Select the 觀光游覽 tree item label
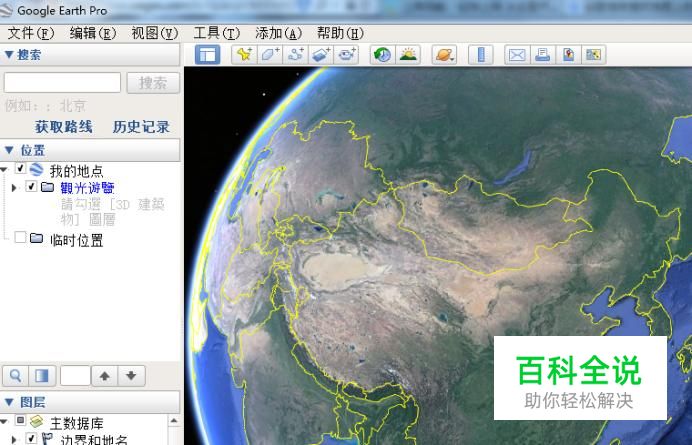The image size is (692, 445). pos(87,188)
